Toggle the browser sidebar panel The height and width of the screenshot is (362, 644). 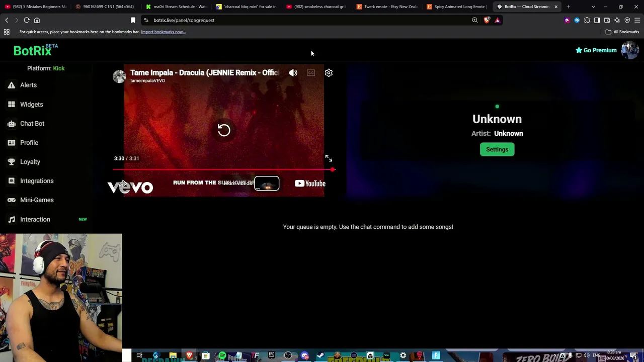point(597,20)
